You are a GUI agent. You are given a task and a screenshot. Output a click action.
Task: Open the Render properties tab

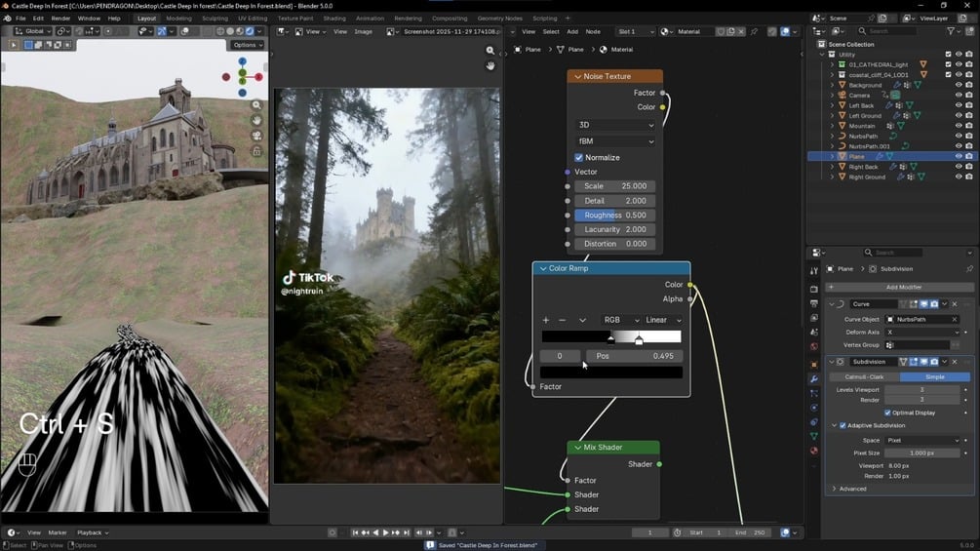814,290
